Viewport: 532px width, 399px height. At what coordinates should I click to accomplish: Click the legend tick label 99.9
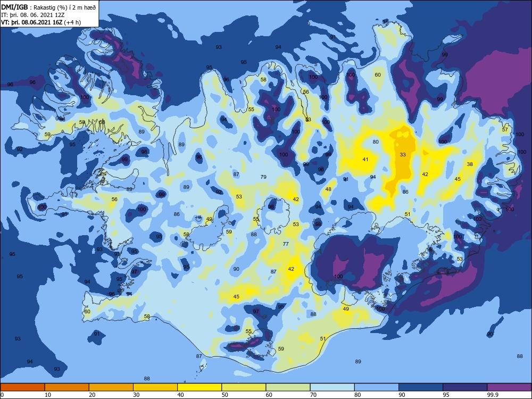(x=493, y=395)
